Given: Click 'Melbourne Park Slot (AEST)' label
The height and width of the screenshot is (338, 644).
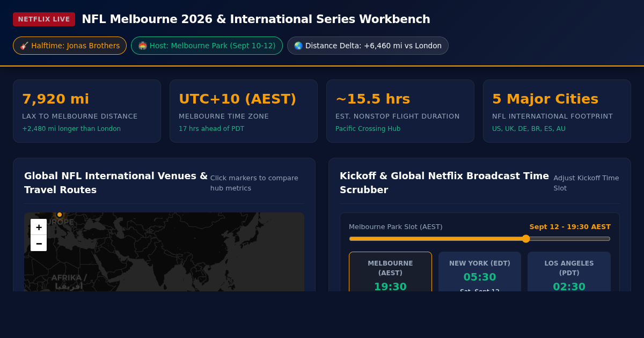Looking at the screenshot, I should [396, 227].
